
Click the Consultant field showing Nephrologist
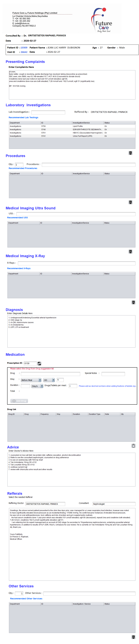pyautogui.click(x=113, y=504)
